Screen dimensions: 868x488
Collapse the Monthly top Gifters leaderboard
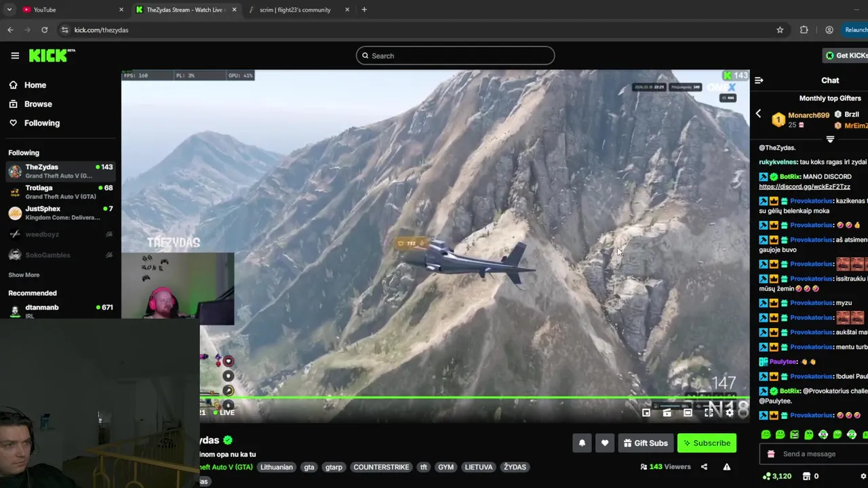tap(830, 139)
